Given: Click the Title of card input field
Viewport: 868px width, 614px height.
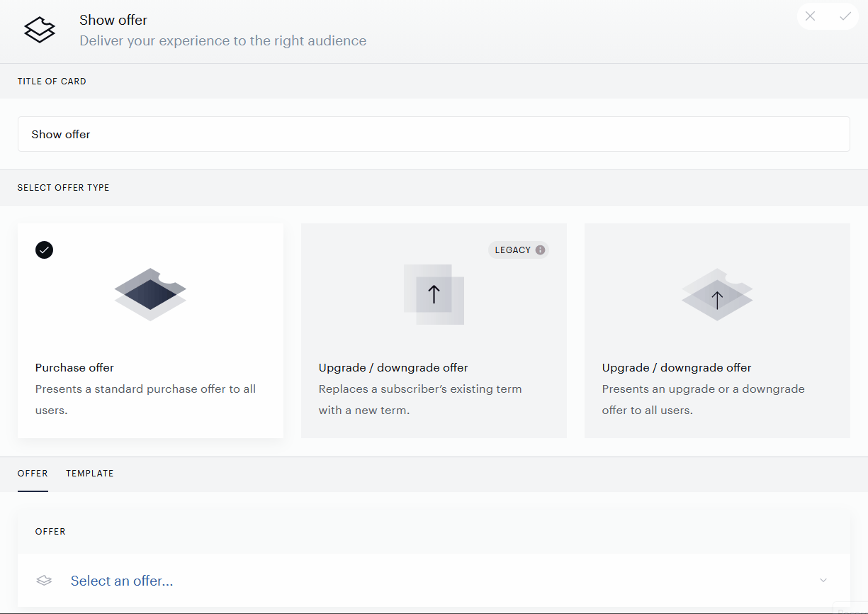Looking at the screenshot, I should pos(434,134).
